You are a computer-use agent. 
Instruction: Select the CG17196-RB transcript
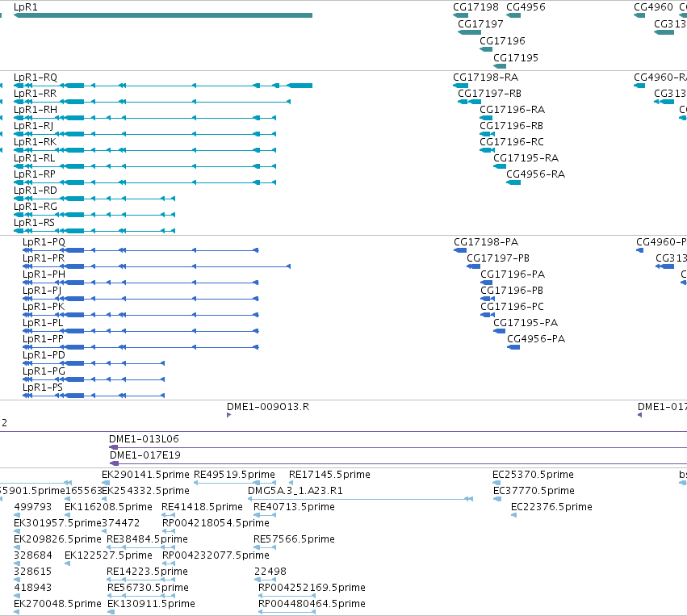pyautogui.click(x=488, y=134)
